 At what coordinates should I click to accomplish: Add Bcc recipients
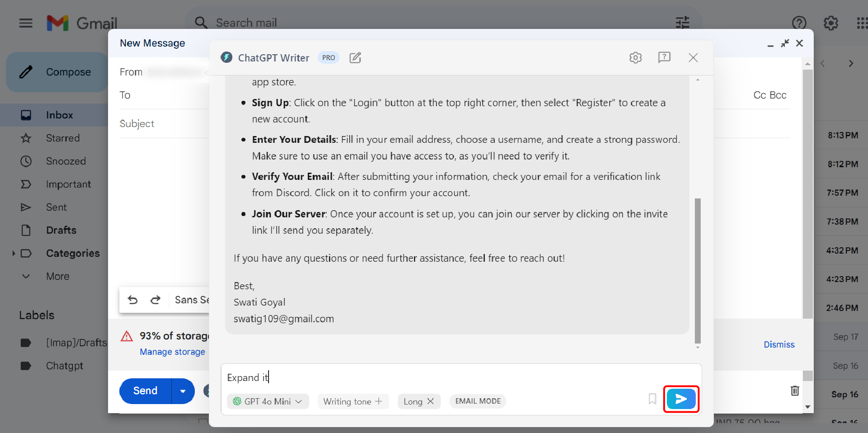pos(778,95)
